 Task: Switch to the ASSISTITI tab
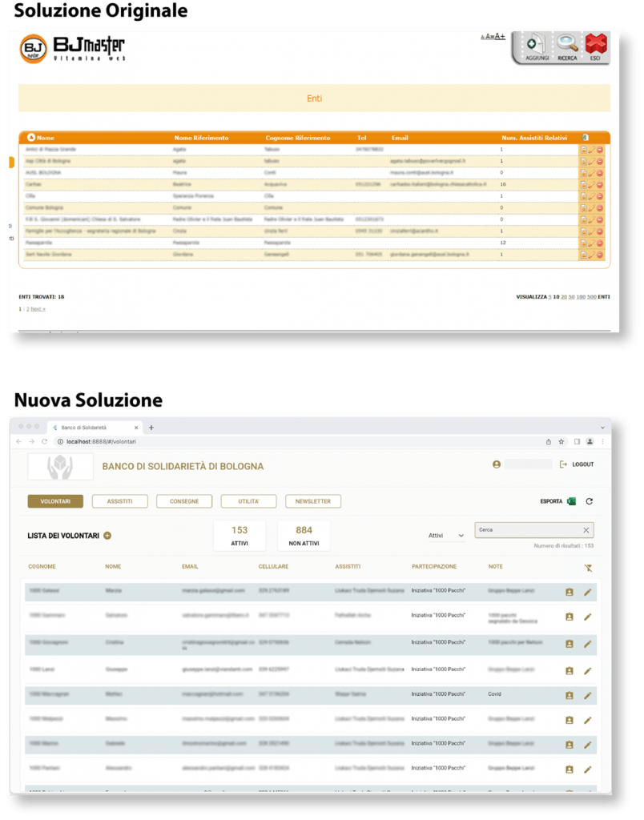(x=120, y=501)
